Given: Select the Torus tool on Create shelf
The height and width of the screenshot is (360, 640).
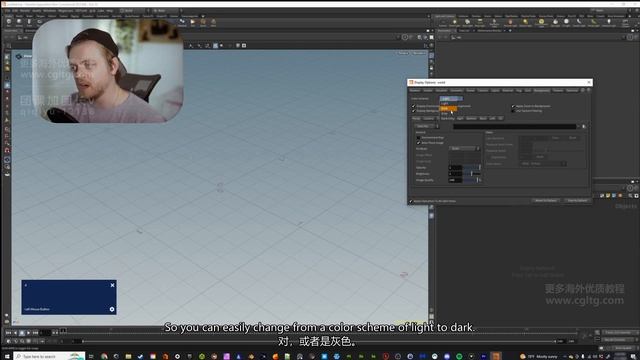Looking at the screenshot, I should coord(40,22).
